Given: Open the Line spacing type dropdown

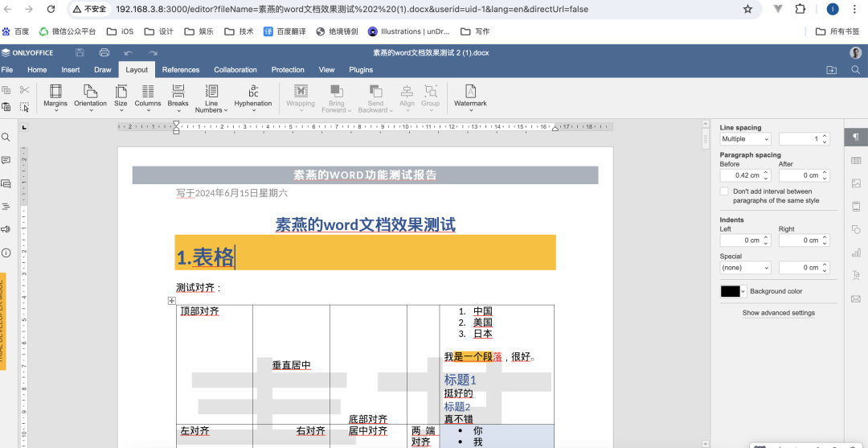Looking at the screenshot, I should pos(745,139).
